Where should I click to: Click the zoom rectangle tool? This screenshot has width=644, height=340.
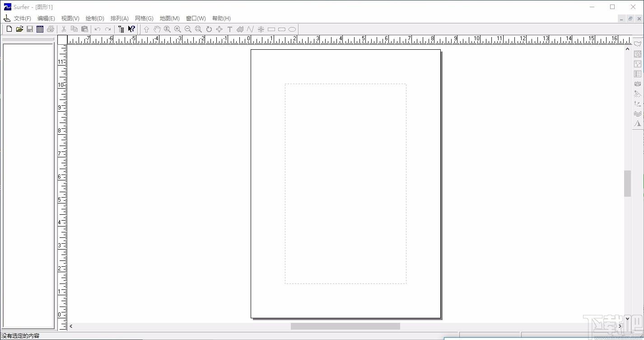198,29
